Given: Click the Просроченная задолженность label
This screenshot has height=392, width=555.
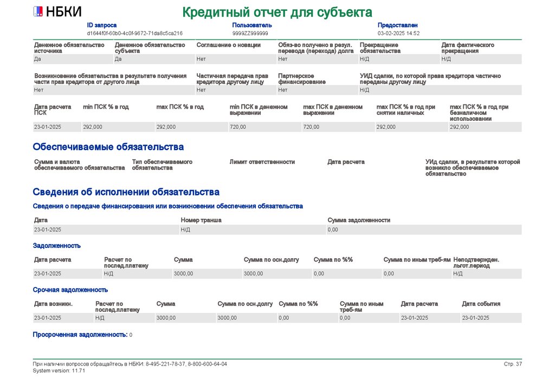Looking at the screenshot, I should tap(80, 335).
